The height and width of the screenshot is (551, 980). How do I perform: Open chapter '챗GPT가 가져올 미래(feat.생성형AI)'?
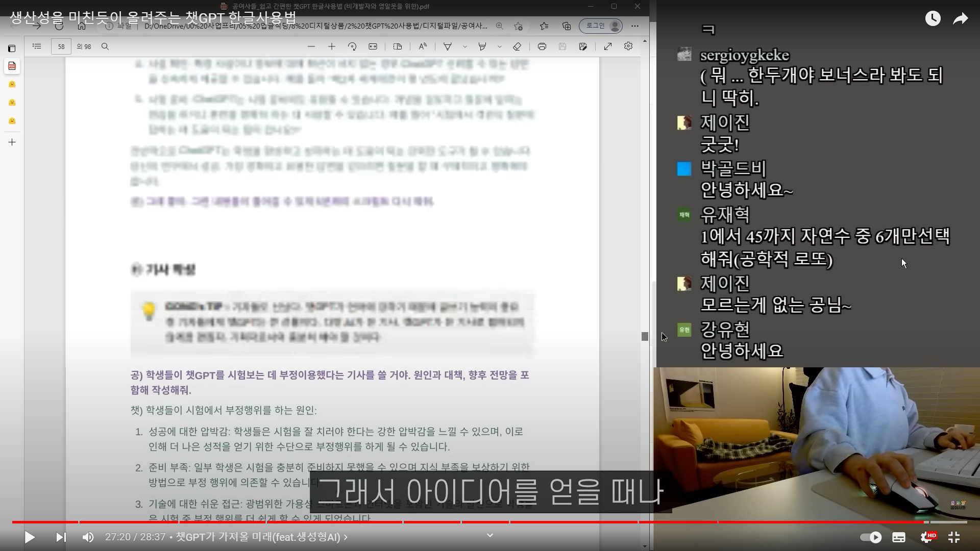262,537
